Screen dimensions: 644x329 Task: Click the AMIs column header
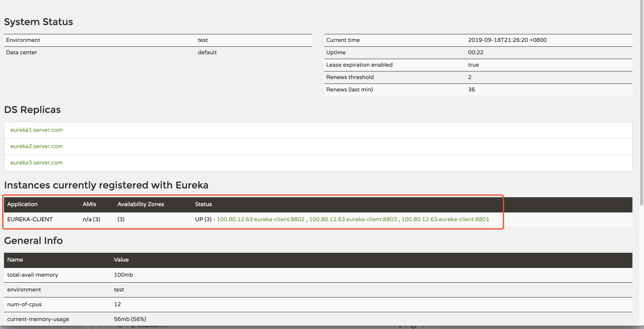89,204
